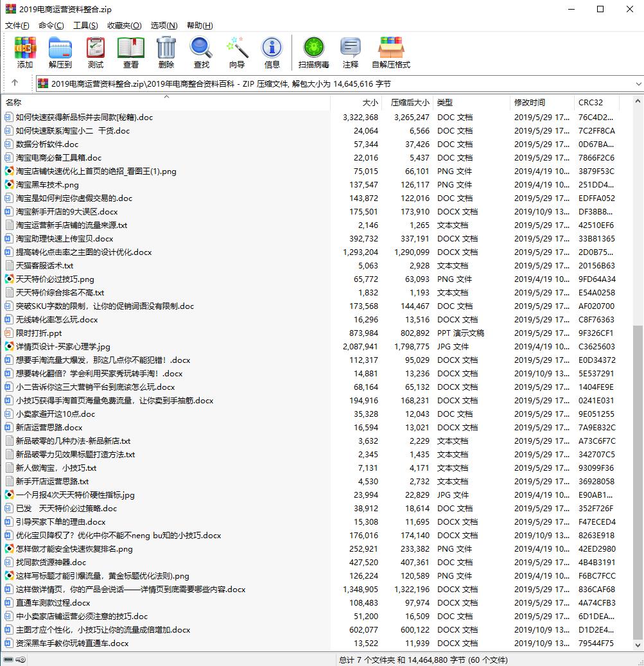This screenshot has height=666, width=644.
Task: Select file 新人做淘宝，小技巧.txt
Action: click(x=56, y=468)
